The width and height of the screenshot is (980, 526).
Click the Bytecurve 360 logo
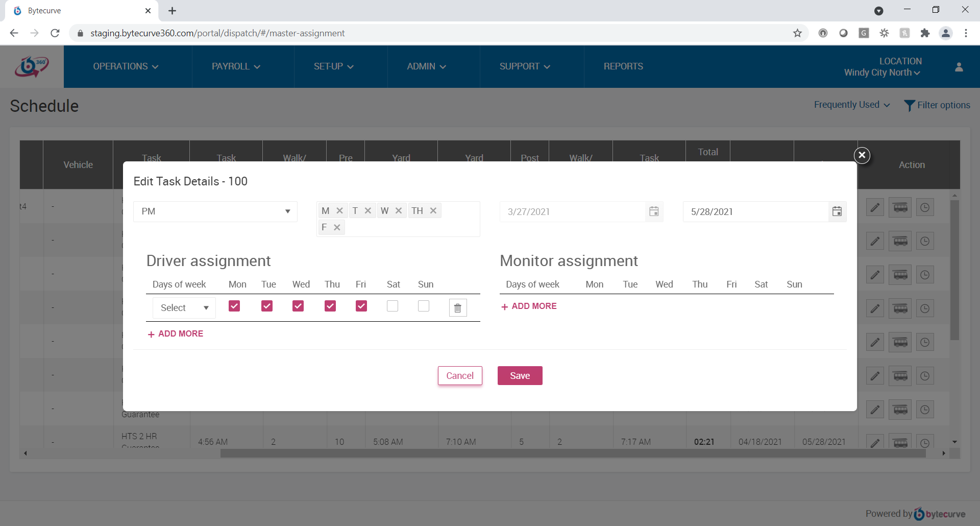32,66
